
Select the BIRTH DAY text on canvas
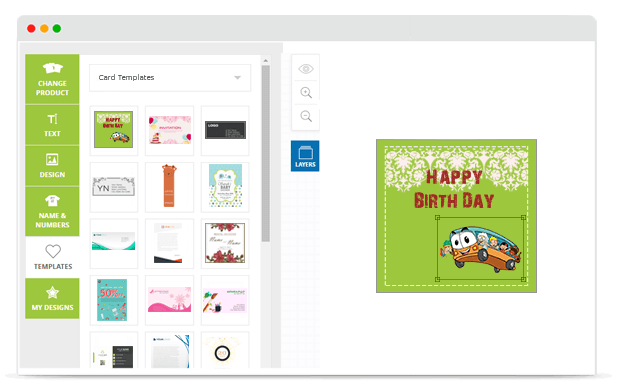click(x=454, y=201)
